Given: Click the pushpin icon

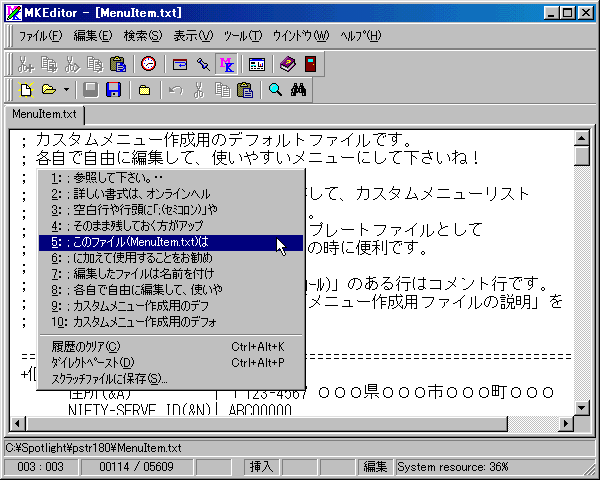Looking at the screenshot, I should tap(203, 64).
